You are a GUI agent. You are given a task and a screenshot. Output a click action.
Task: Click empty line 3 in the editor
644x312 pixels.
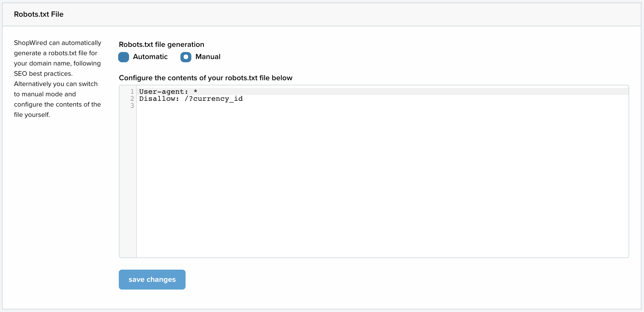point(382,106)
